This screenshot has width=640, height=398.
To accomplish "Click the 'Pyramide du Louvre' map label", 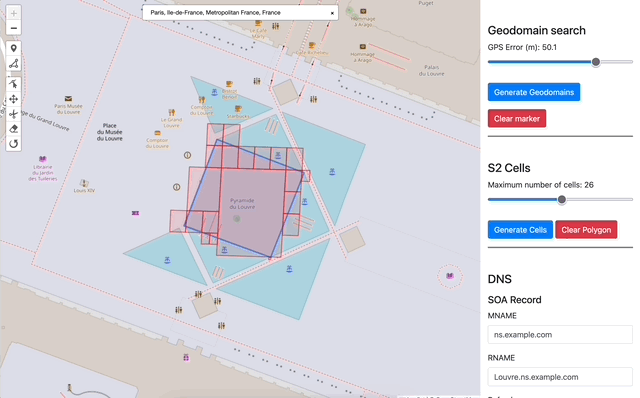I will tap(242, 204).
